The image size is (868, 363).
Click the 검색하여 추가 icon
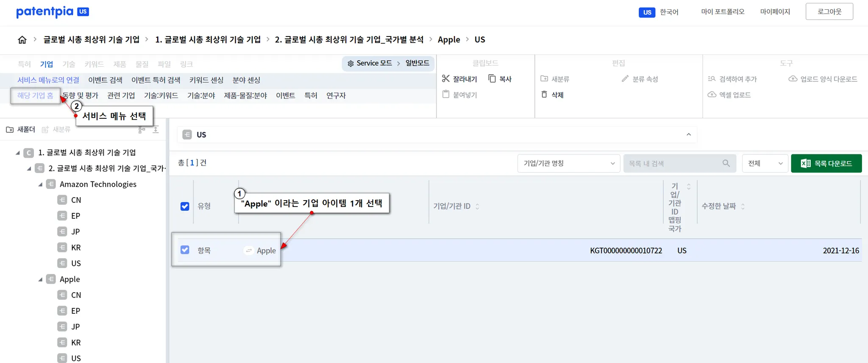(x=712, y=79)
